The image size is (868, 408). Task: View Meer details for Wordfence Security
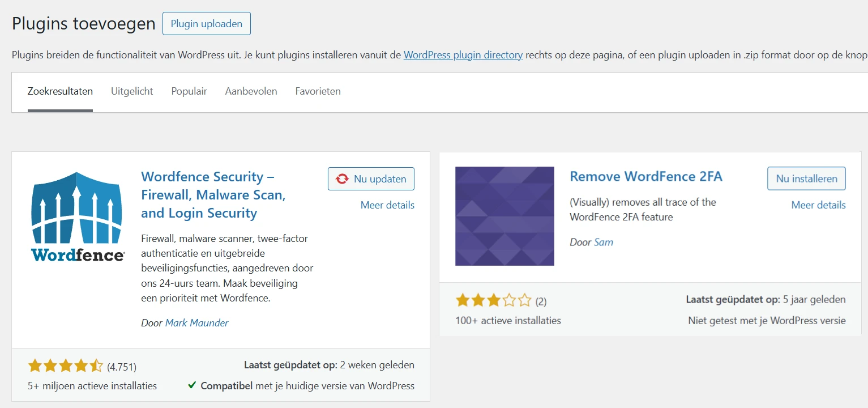[387, 205]
